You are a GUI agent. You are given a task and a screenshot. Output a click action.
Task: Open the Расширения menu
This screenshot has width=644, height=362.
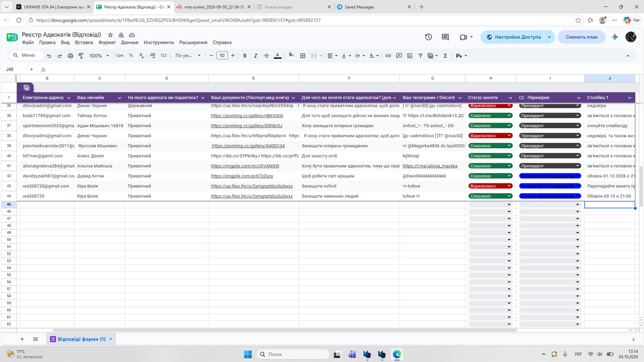[x=193, y=43]
